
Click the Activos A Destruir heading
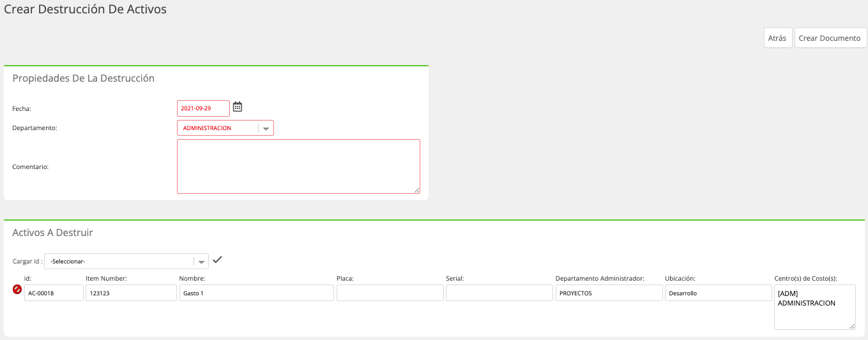click(53, 233)
